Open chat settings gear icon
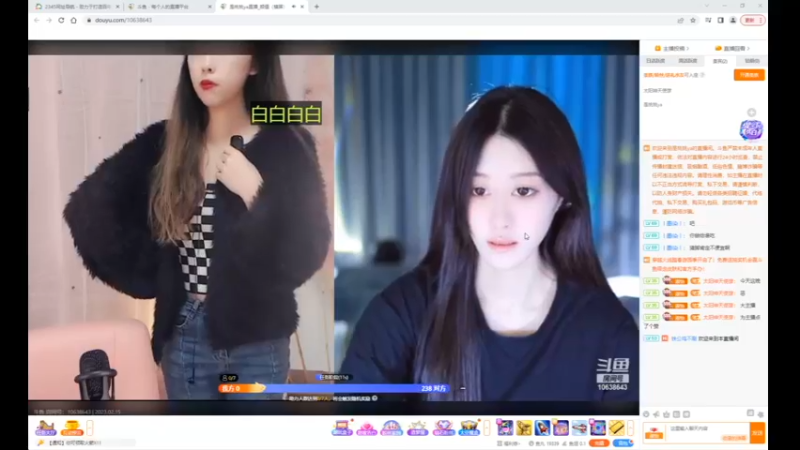The width and height of the screenshot is (800, 450). pos(761,414)
